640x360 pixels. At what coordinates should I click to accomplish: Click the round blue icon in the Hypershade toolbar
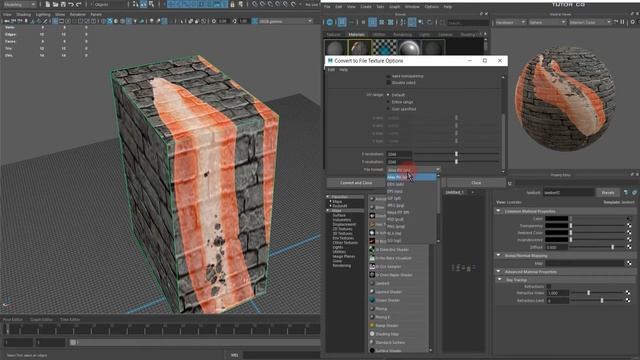tap(330, 22)
